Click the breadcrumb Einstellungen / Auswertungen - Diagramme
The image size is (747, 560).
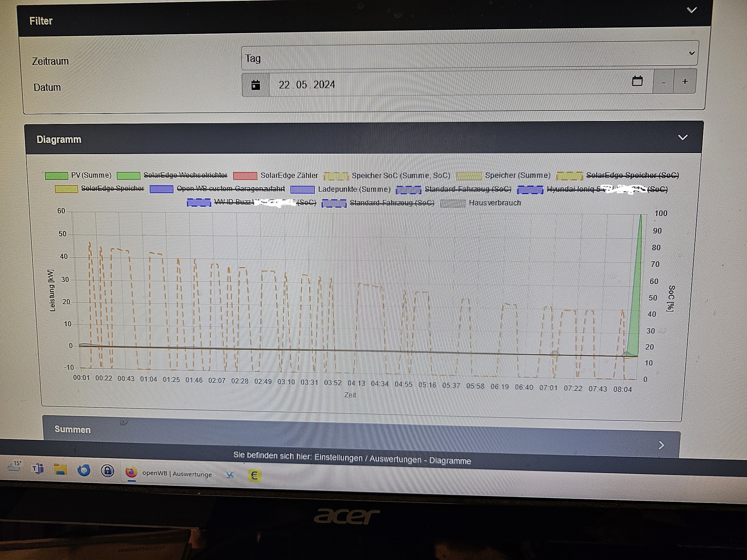[393, 459]
